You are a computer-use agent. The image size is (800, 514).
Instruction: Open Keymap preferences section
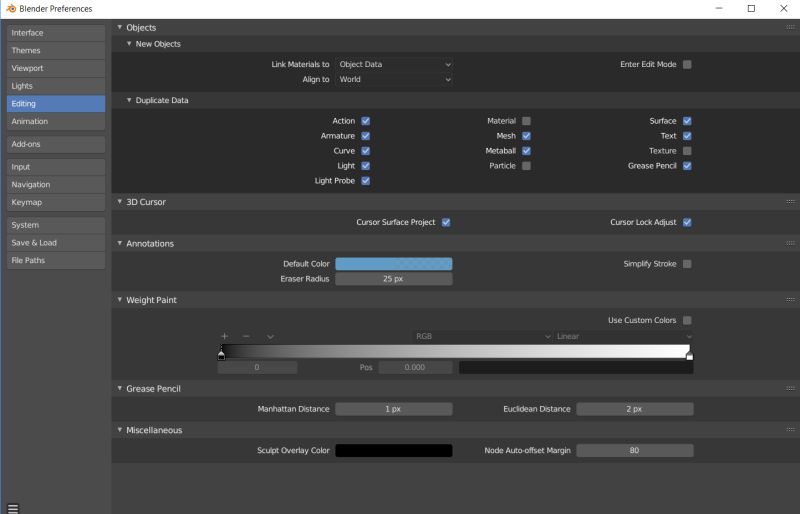tap(56, 203)
